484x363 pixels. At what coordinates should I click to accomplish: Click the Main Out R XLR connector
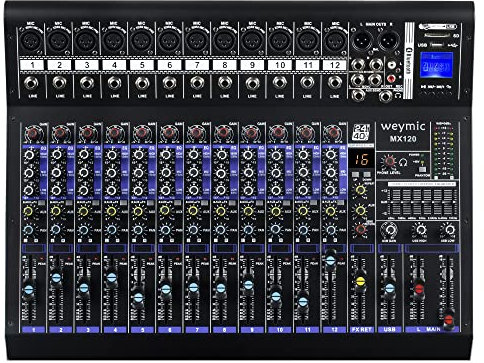coord(389,40)
